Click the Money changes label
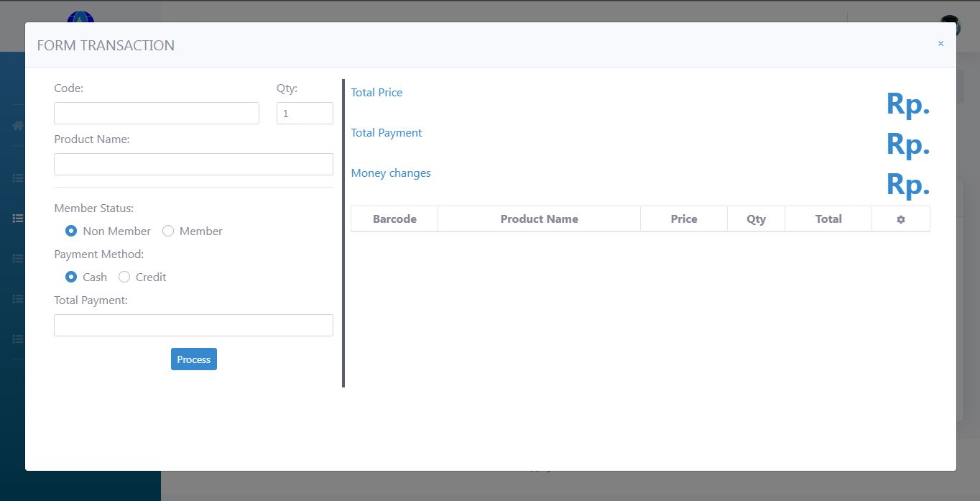Image resolution: width=980 pixels, height=501 pixels. coord(391,173)
